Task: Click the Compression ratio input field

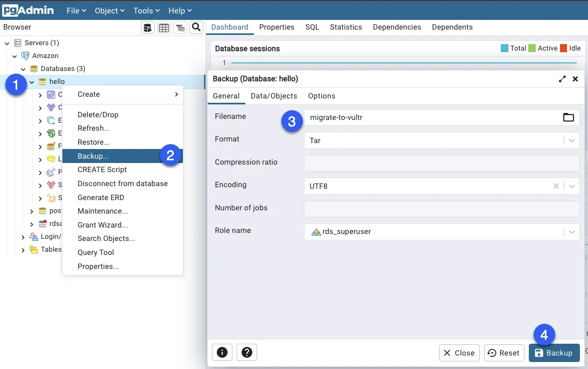Action: tap(442, 163)
